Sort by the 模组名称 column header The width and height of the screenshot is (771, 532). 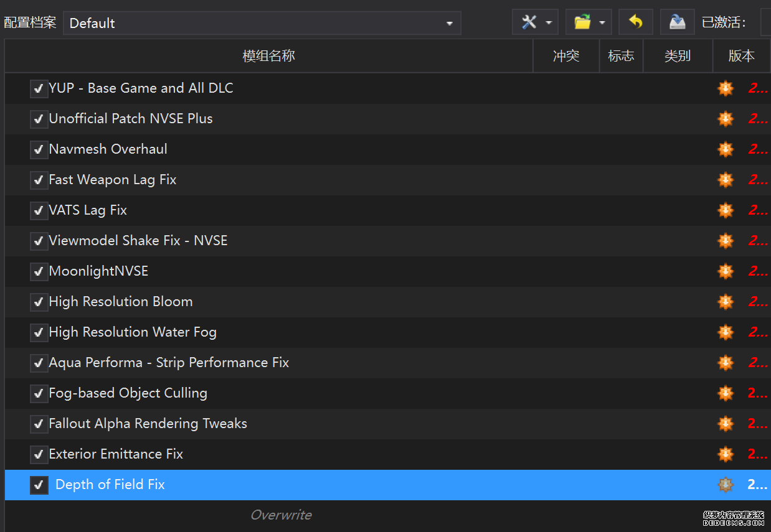268,56
